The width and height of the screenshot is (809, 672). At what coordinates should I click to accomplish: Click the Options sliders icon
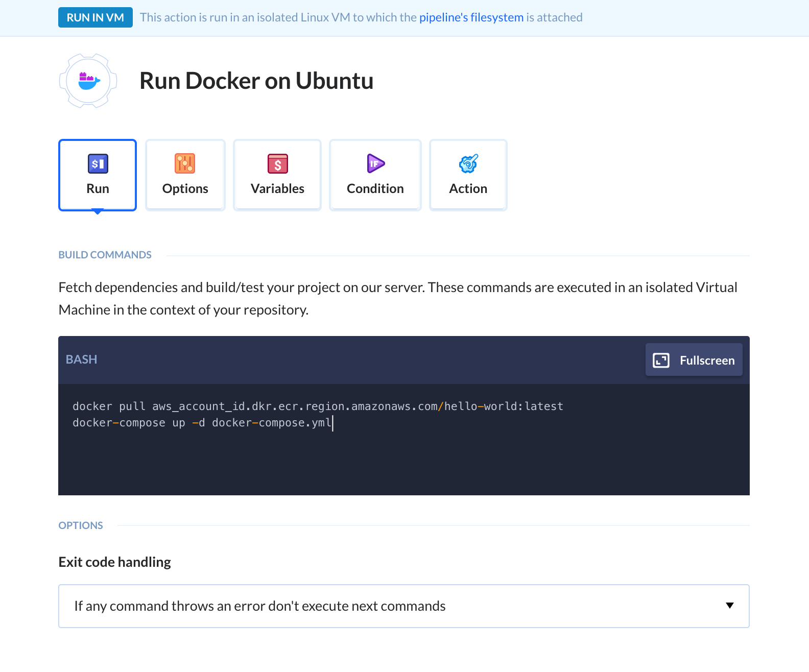(185, 163)
